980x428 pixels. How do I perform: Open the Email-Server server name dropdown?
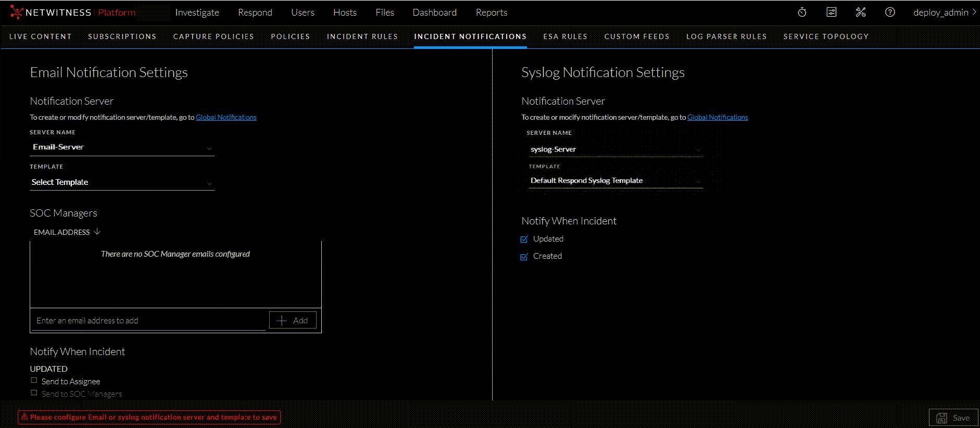pos(122,147)
